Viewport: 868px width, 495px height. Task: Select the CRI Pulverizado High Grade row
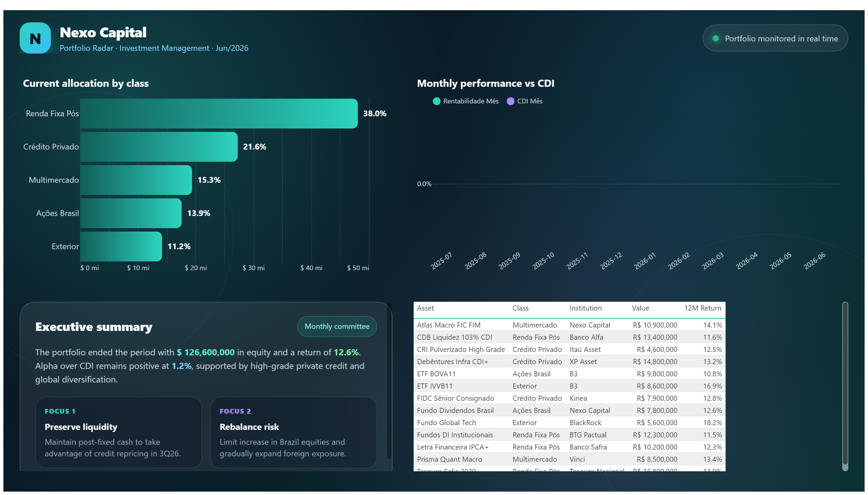coord(569,350)
